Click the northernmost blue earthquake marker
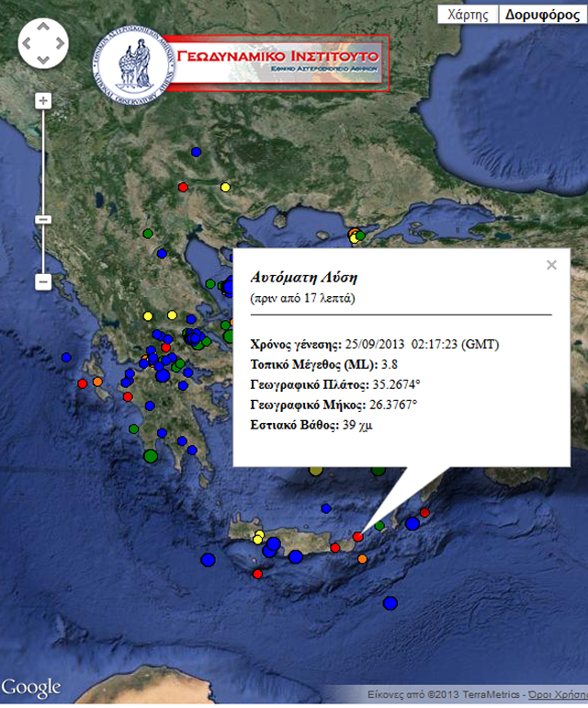 196,152
